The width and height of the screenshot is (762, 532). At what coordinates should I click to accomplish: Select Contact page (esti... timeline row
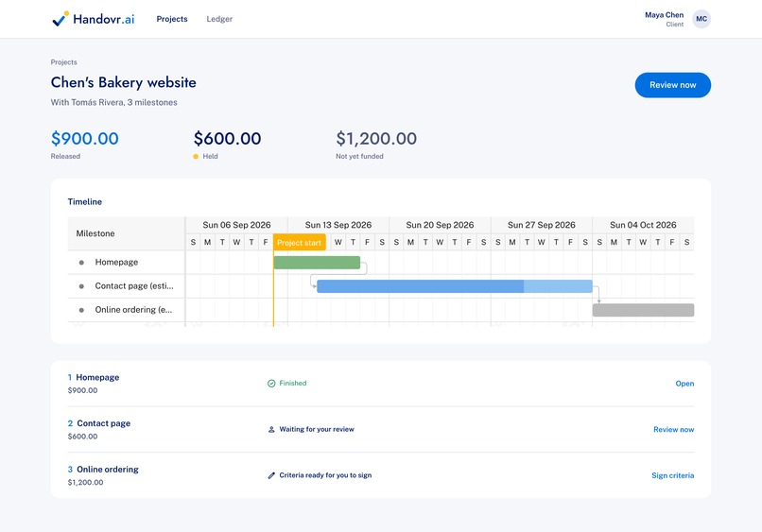coord(127,286)
